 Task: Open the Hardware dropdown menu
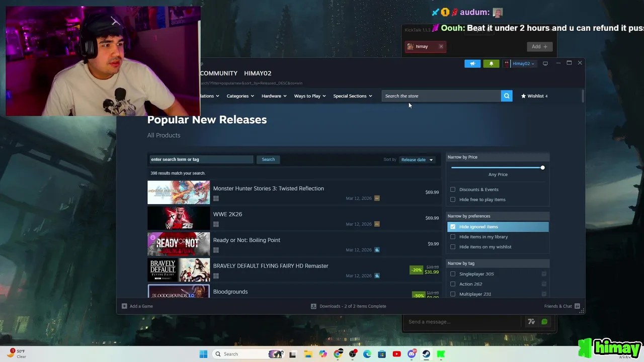click(274, 96)
